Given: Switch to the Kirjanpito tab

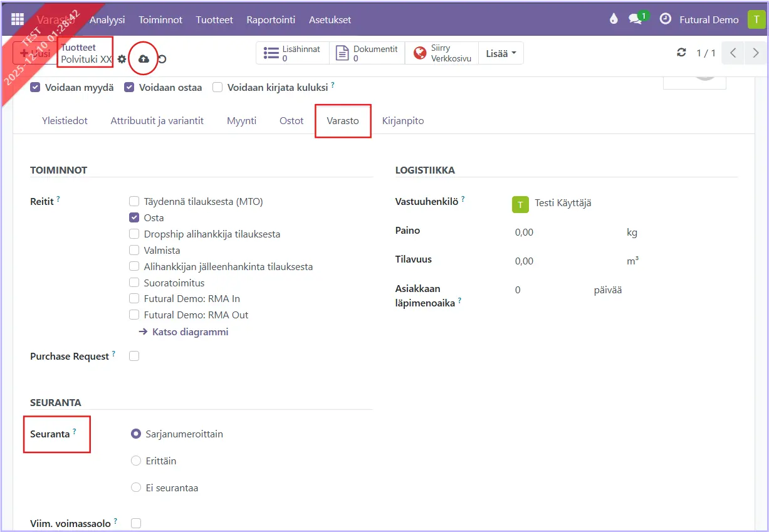Looking at the screenshot, I should click(403, 121).
